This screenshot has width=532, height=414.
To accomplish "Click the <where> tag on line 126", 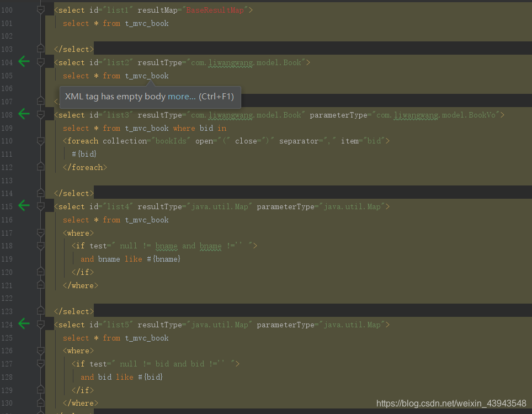I will coord(78,351).
